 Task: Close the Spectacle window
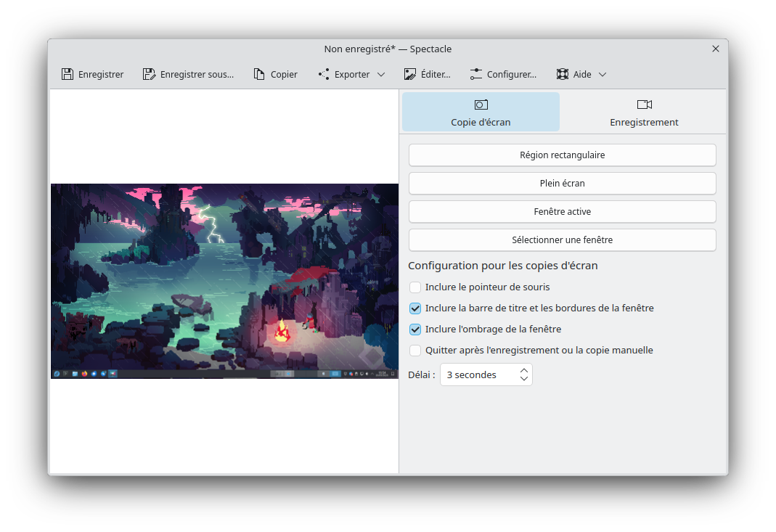pos(716,49)
